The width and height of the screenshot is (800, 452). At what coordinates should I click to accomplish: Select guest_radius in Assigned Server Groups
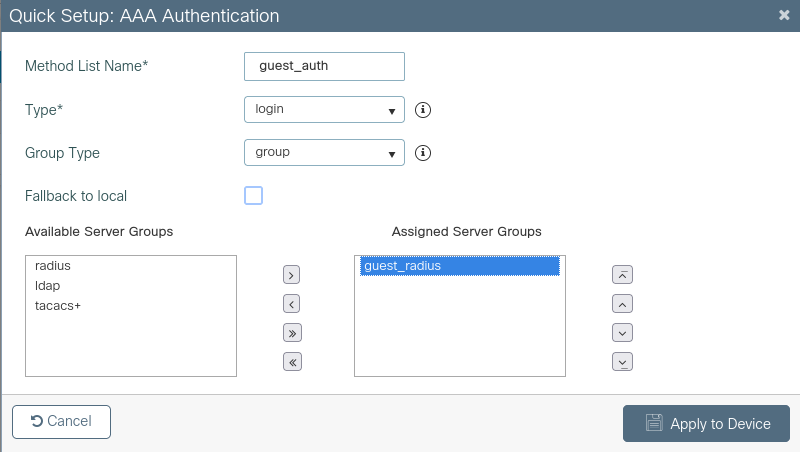coord(403,266)
